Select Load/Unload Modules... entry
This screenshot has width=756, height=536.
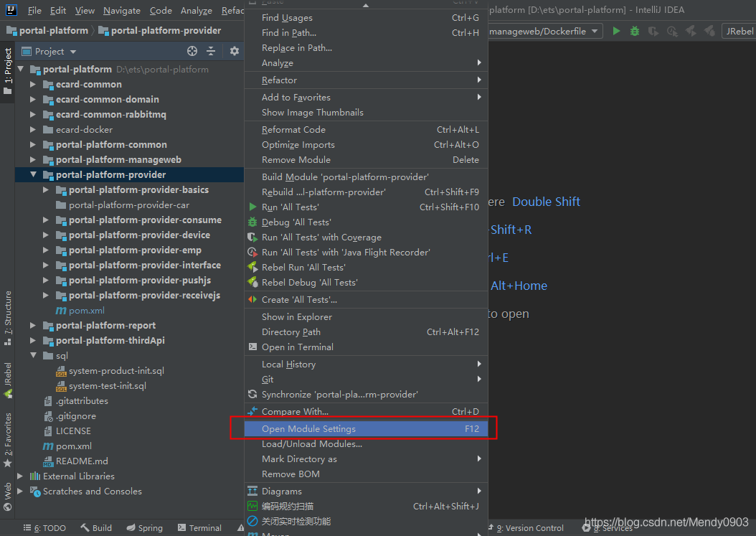tap(366, 444)
